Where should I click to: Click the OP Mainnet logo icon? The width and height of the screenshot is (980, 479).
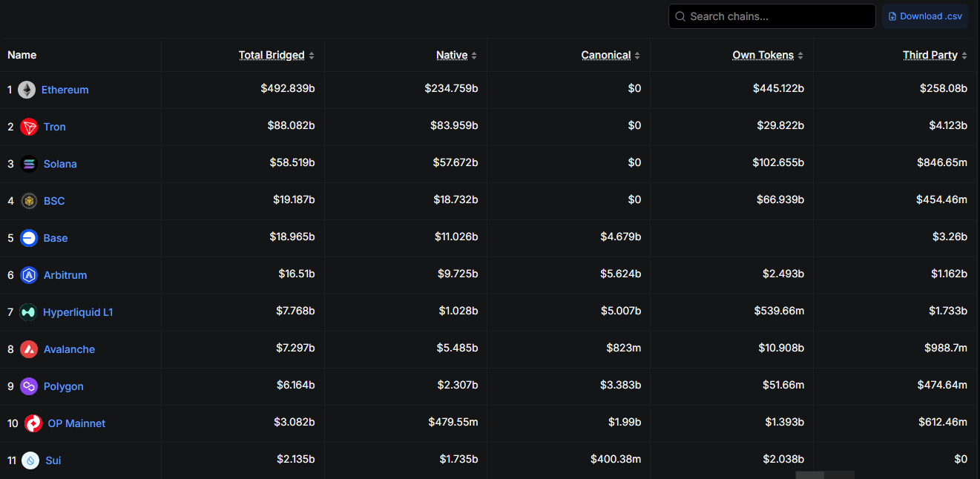pyautogui.click(x=33, y=423)
